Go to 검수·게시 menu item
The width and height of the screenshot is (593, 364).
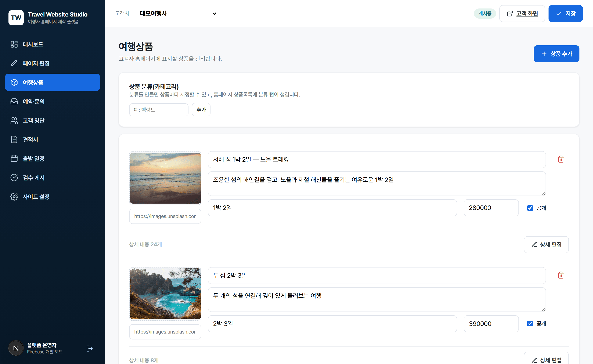pyautogui.click(x=53, y=177)
